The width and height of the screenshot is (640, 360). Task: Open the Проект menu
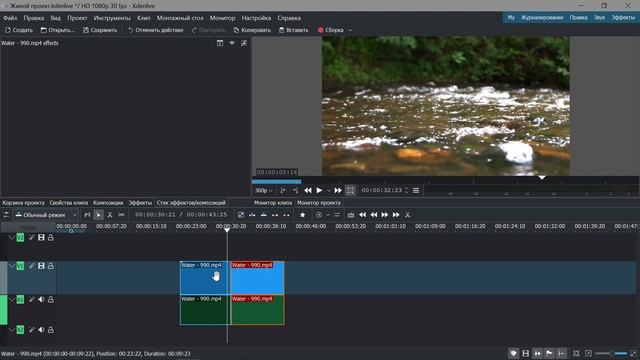pyautogui.click(x=77, y=18)
